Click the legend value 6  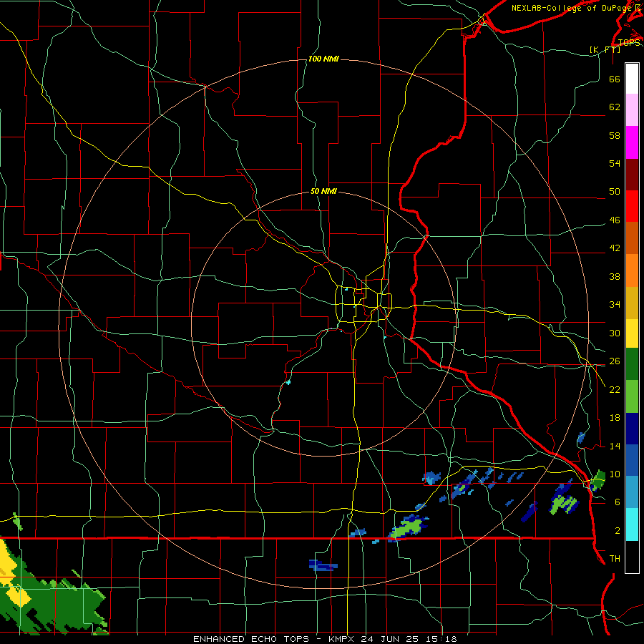[617, 502]
